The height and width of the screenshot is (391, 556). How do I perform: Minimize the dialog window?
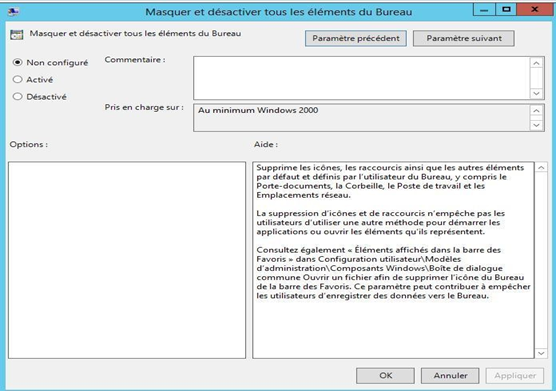click(484, 10)
